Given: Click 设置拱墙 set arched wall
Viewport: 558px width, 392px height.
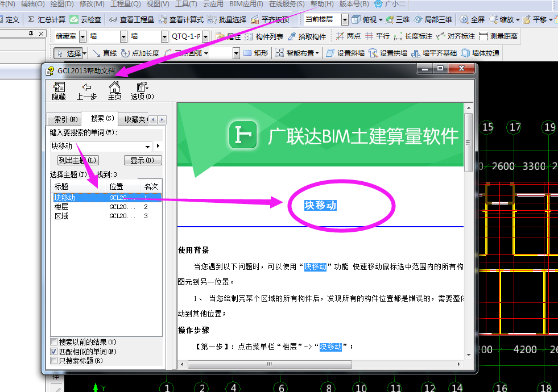Looking at the screenshot, I should coord(388,53).
